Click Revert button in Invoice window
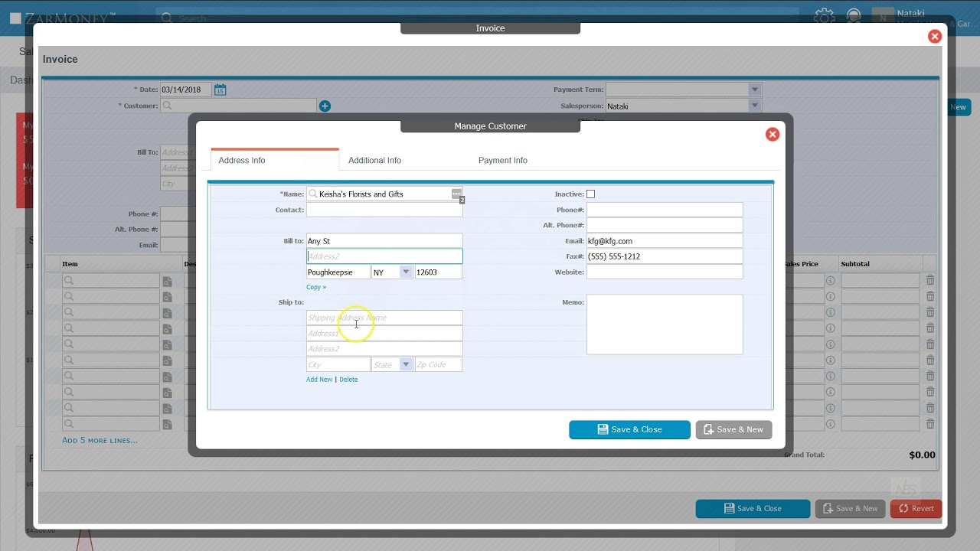 (x=916, y=508)
